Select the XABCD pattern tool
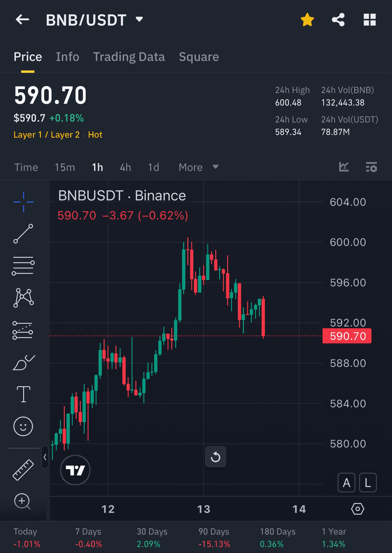Screen dimensions: 392x553 point(23,298)
